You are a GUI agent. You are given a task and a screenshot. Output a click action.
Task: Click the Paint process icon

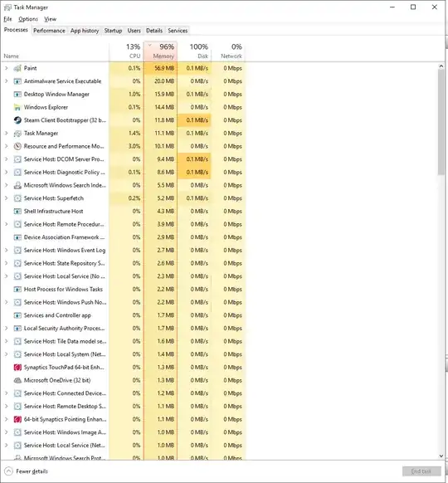pos(17,68)
